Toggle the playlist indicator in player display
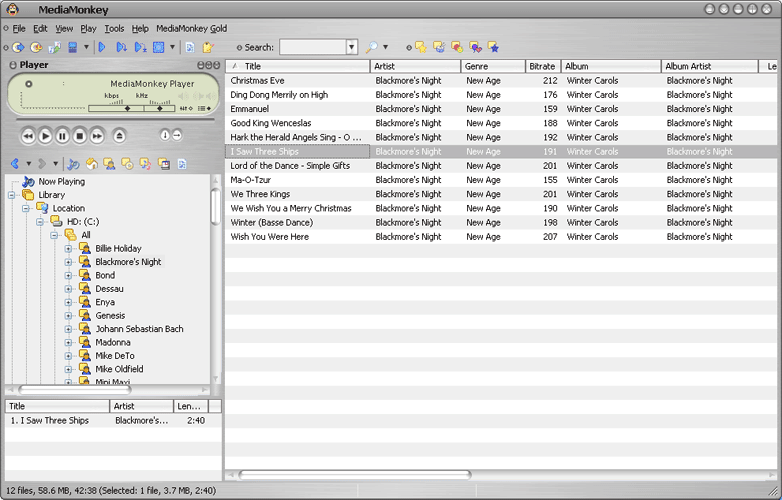The height and width of the screenshot is (500, 782). (204, 108)
